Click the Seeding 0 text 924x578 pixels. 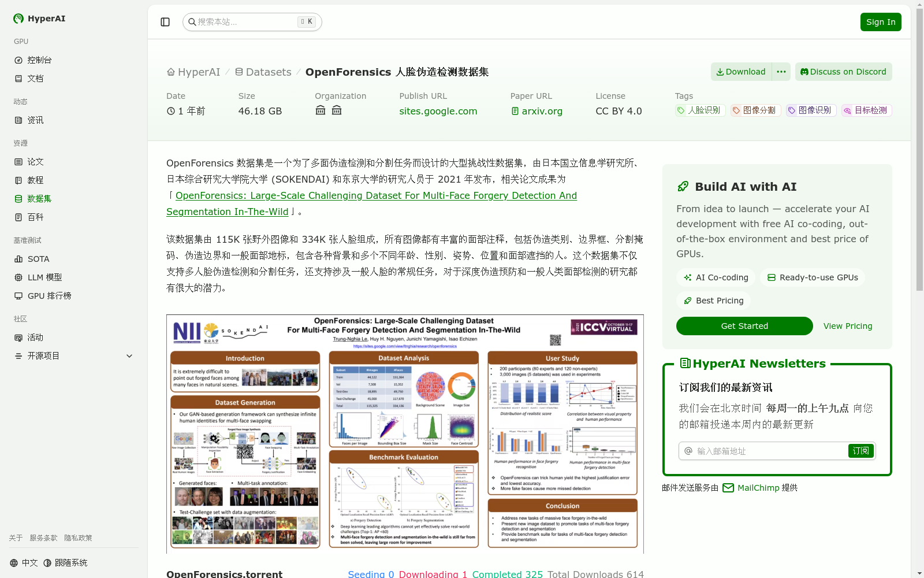(x=371, y=574)
